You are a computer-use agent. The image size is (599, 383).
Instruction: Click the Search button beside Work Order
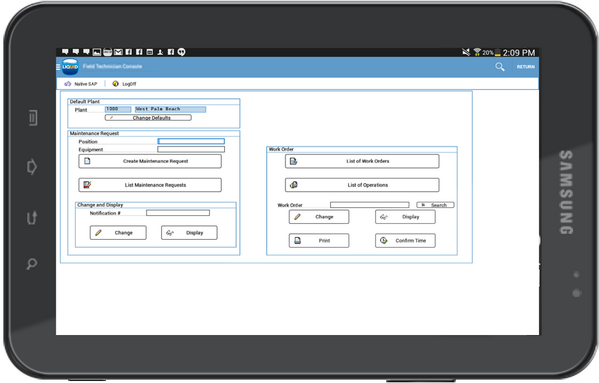pos(435,205)
